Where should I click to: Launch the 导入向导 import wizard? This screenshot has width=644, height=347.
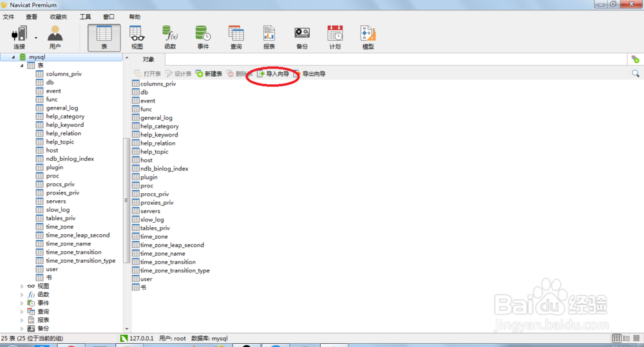(273, 74)
